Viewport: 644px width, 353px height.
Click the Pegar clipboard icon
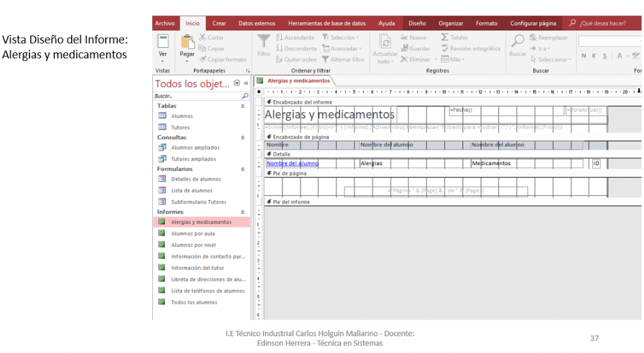187,42
